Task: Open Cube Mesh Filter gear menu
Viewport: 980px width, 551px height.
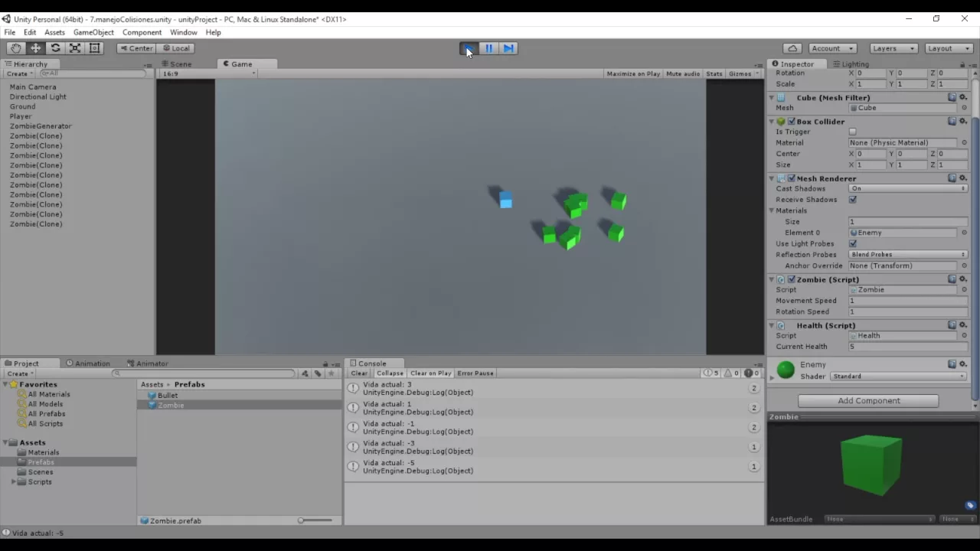Action: 964,97
